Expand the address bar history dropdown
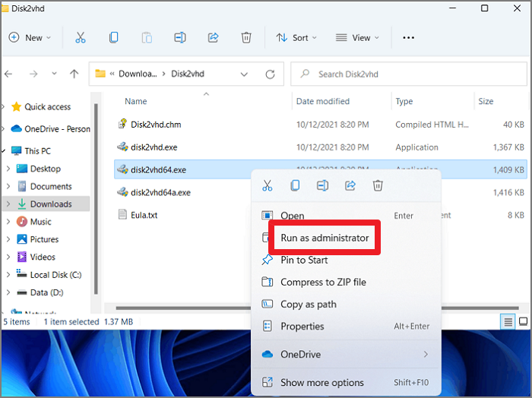This screenshot has width=532, height=398. pos(244,74)
